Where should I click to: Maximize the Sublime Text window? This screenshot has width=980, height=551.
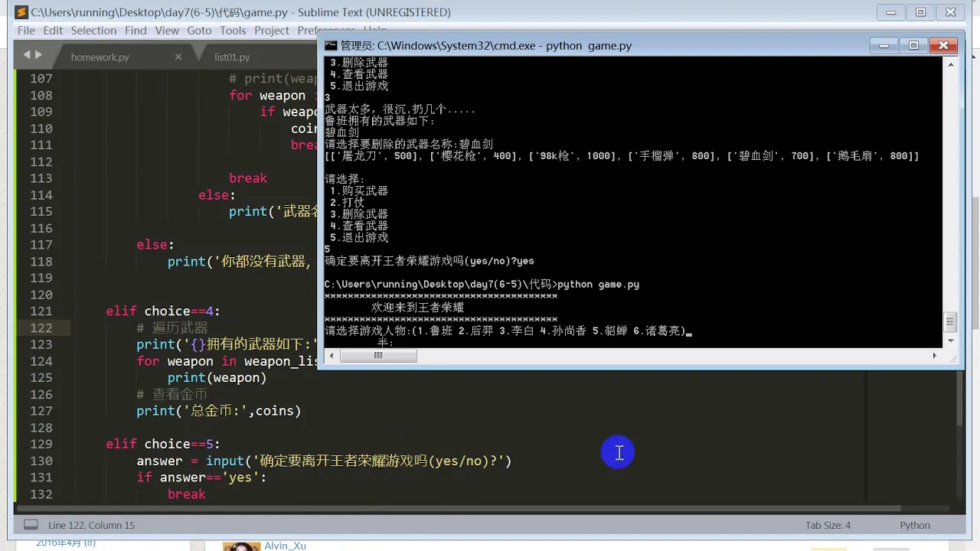pos(921,12)
